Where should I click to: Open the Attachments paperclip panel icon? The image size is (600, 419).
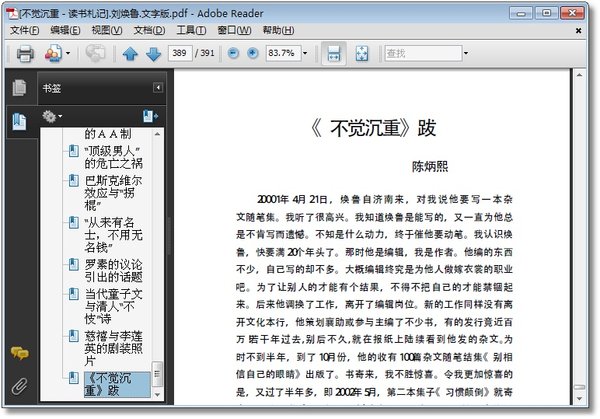click(x=20, y=386)
